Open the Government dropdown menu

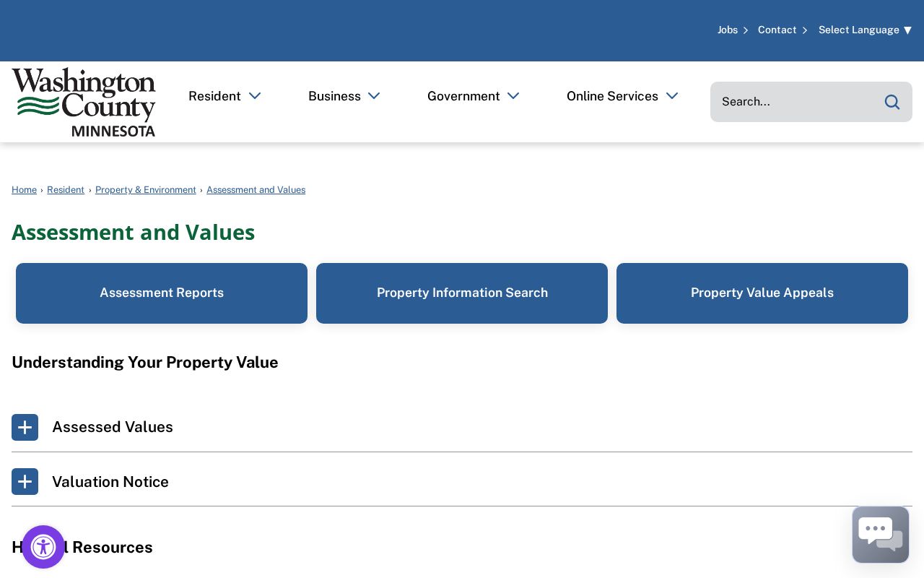pos(474,96)
